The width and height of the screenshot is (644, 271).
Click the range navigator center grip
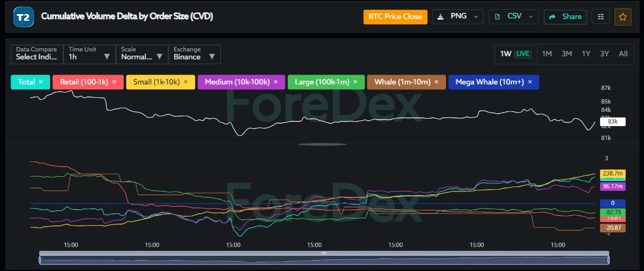coord(324,253)
